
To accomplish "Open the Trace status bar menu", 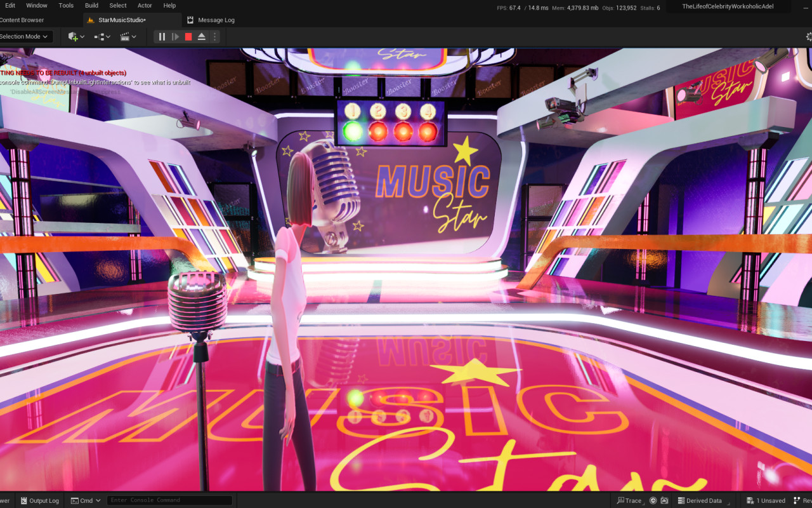I will click(x=629, y=500).
